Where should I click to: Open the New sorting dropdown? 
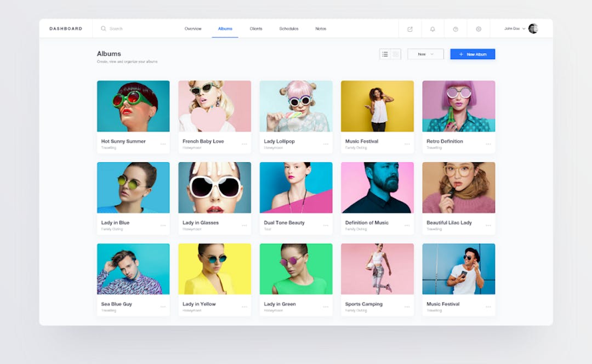pos(425,54)
